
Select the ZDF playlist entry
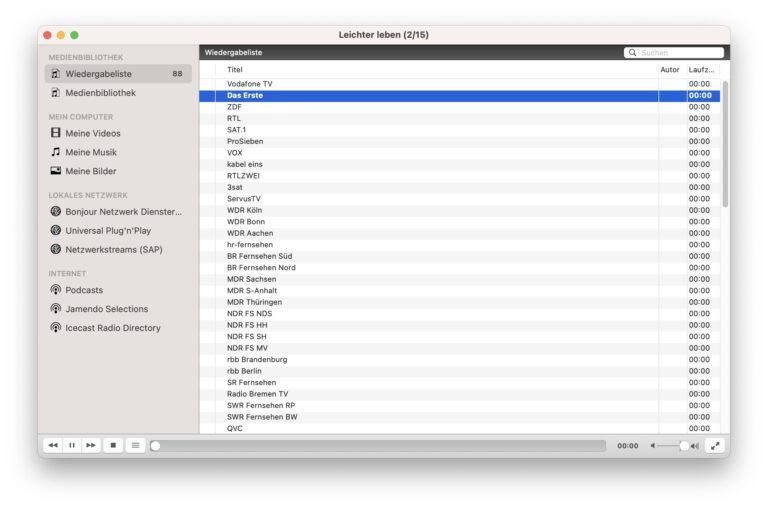coord(459,107)
